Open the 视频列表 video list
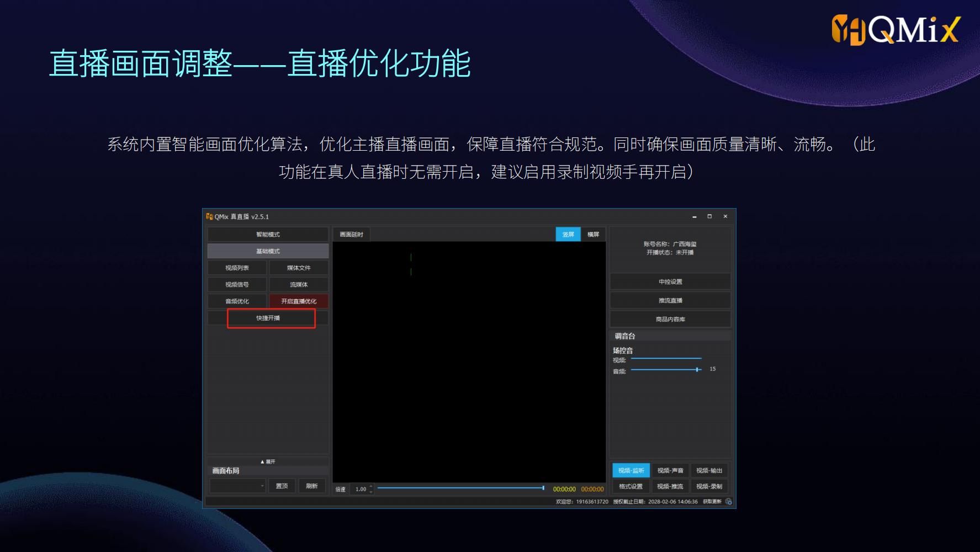 [237, 268]
